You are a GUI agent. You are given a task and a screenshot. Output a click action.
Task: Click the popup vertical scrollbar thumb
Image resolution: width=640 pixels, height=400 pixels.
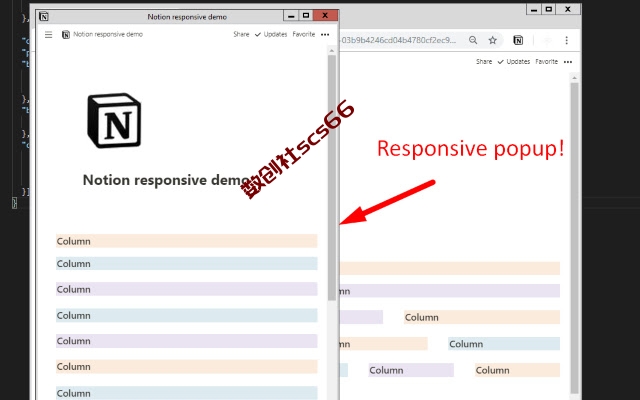(x=332, y=178)
